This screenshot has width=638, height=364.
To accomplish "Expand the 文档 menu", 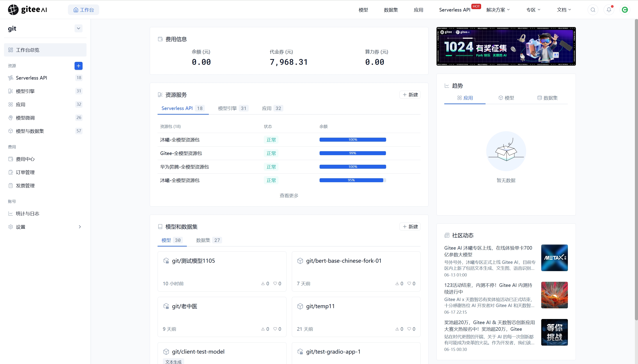I will [564, 10].
